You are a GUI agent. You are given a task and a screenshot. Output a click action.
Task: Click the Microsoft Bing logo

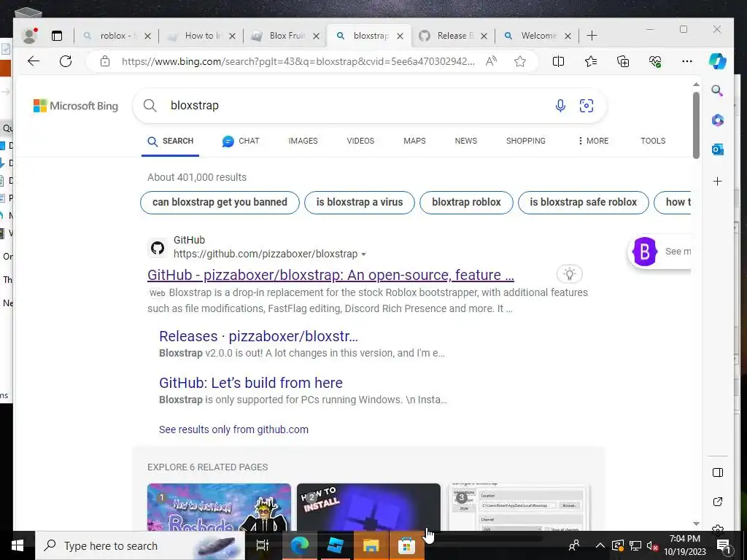point(76,106)
